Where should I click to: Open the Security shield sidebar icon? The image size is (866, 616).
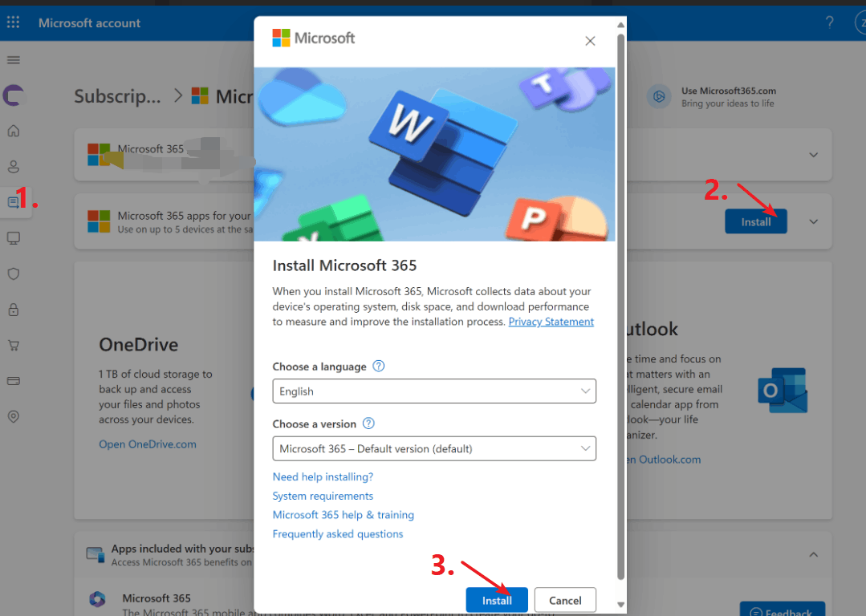pyautogui.click(x=14, y=274)
